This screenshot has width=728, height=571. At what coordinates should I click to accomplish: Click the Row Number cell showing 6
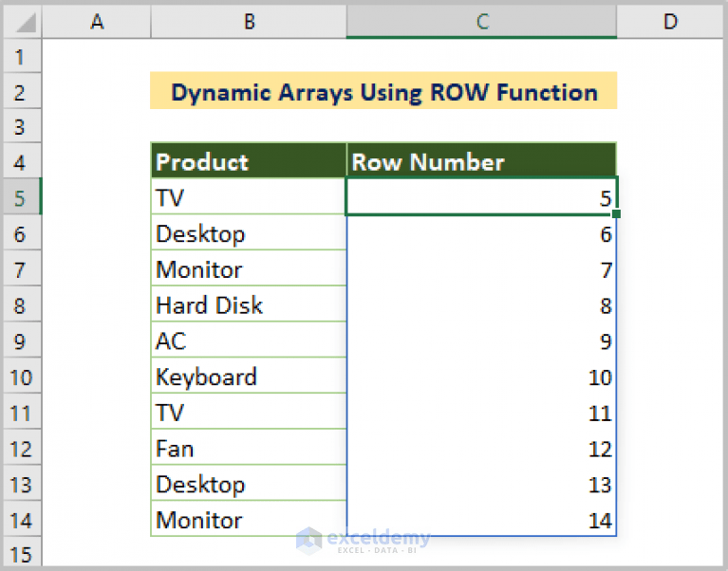point(481,232)
